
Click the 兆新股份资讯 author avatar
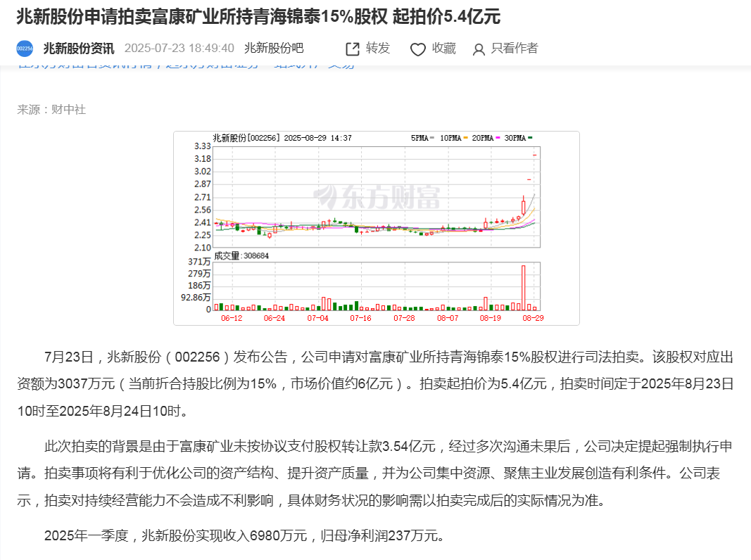pyautogui.click(x=25, y=49)
